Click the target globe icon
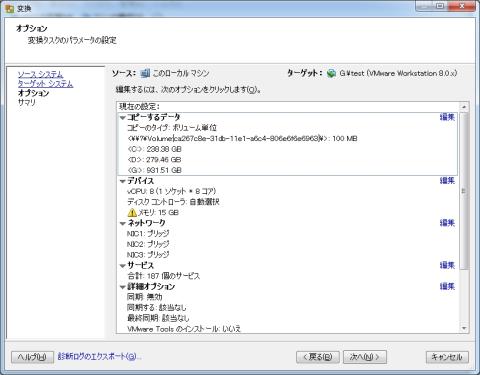 pos(331,73)
